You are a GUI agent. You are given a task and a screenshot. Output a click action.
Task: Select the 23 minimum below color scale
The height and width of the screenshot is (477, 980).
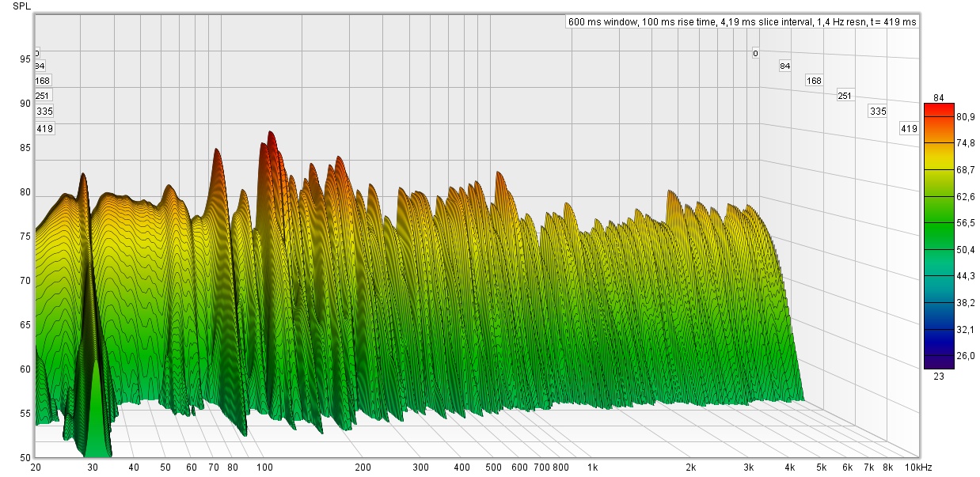pyautogui.click(x=939, y=376)
